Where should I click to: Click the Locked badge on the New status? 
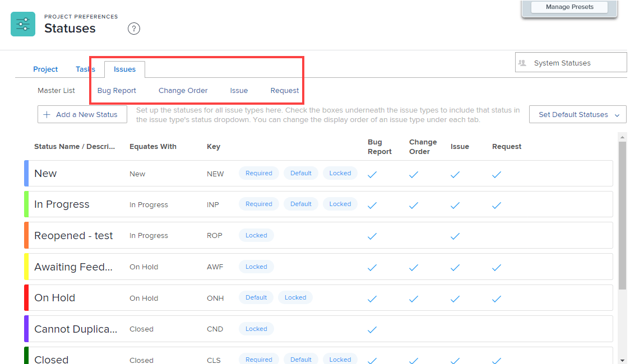coord(340,173)
